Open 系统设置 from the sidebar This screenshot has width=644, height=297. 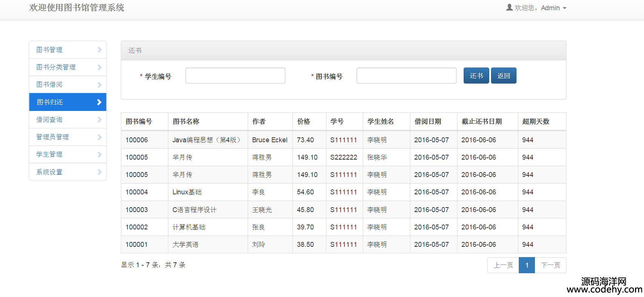point(49,172)
